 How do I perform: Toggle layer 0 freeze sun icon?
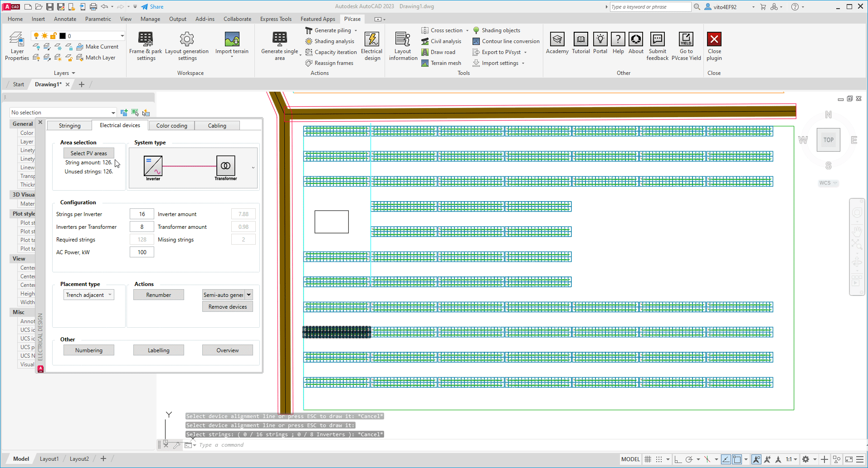point(45,36)
